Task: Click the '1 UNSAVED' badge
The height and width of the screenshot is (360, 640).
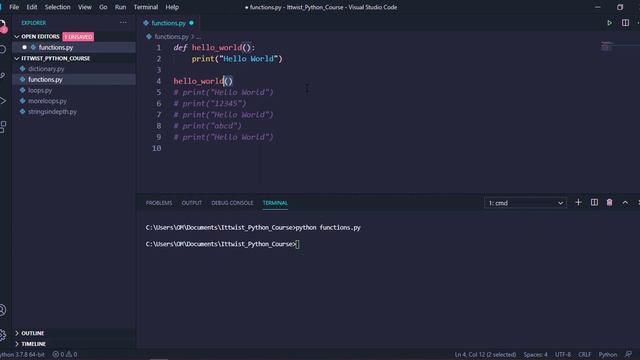Action: coord(78,37)
